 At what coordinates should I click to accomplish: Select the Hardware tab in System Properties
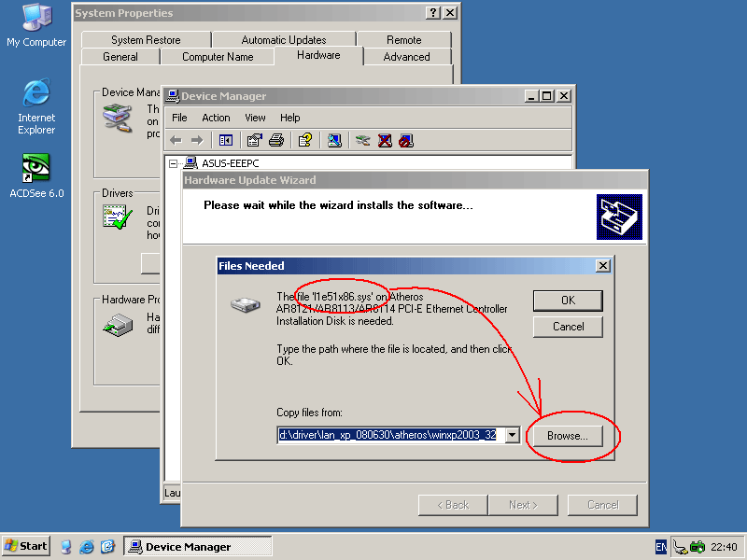[x=318, y=55]
